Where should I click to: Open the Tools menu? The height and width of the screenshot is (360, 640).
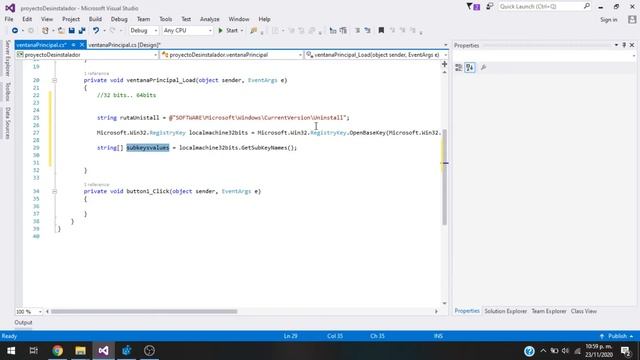[x=165, y=19]
